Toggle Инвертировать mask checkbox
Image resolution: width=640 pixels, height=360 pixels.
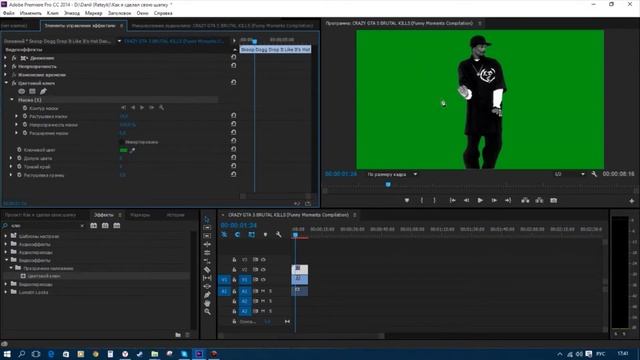(122, 142)
